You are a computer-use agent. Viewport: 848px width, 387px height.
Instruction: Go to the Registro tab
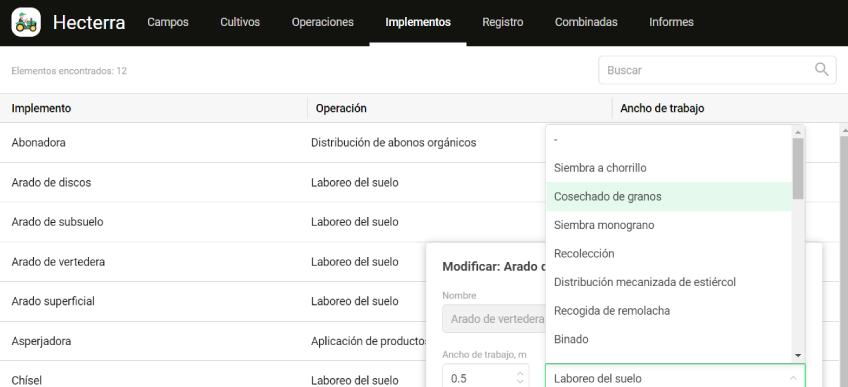[x=503, y=22]
